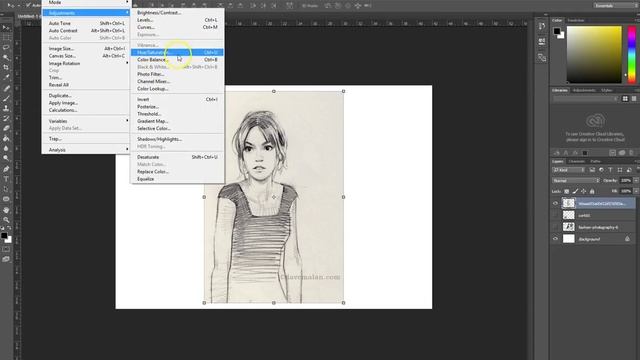
Task: Select the Eyedropper tool
Action: point(6,77)
